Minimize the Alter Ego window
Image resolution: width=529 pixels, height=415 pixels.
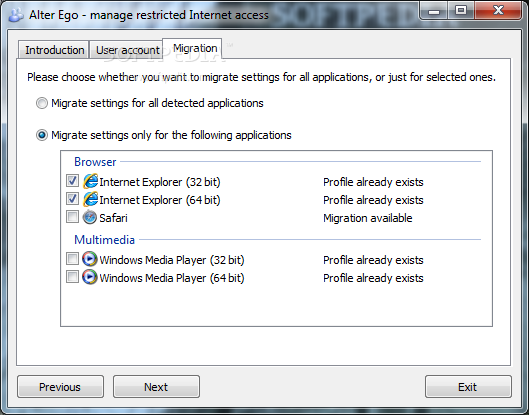click(x=434, y=11)
